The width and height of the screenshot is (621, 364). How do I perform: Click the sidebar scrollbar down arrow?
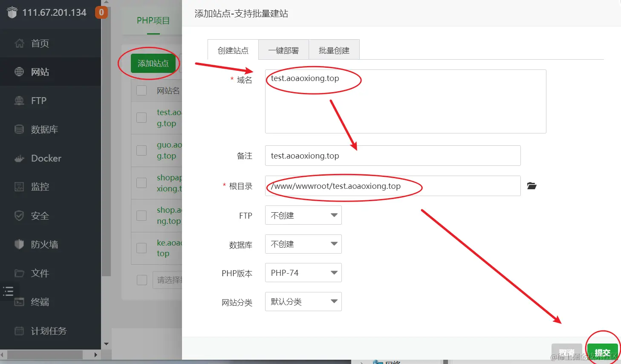(x=107, y=344)
